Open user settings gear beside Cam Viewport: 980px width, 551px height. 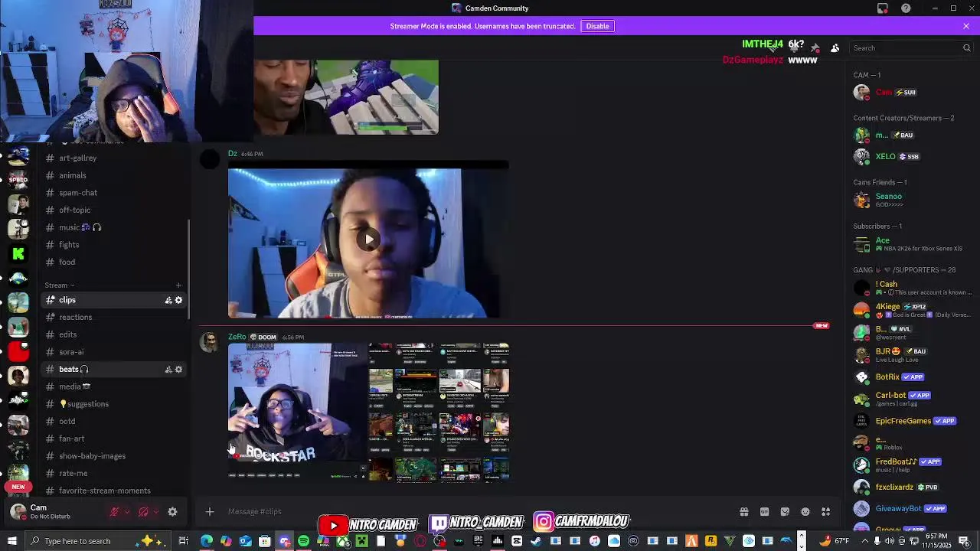pos(172,512)
